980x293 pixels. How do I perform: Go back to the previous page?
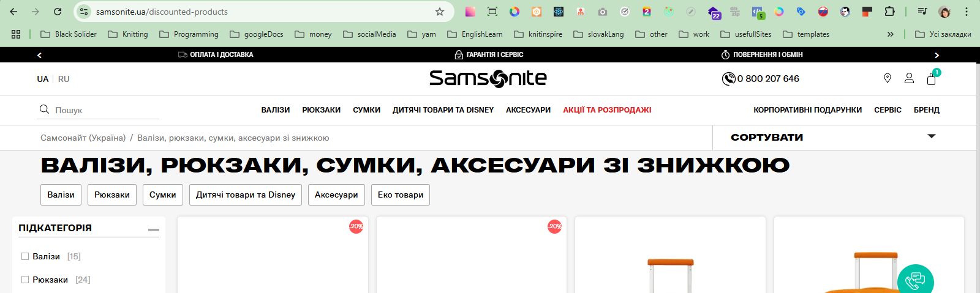(13, 12)
